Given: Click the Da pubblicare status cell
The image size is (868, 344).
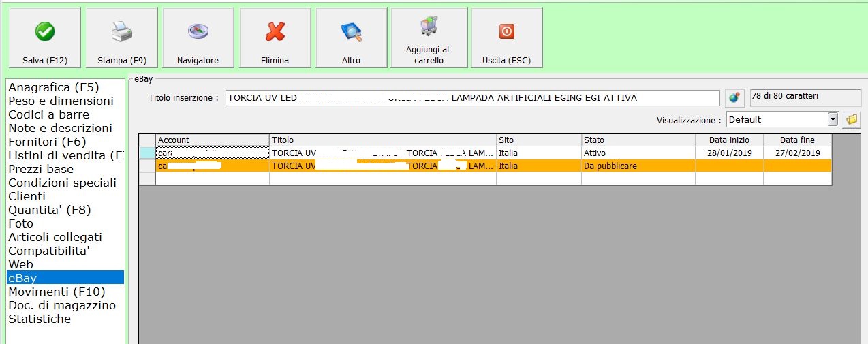Looking at the screenshot, I should coord(638,166).
